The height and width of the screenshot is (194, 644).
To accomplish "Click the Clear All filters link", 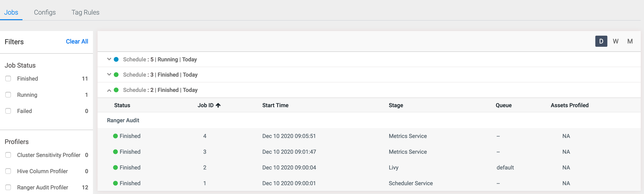I will [77, 41].
